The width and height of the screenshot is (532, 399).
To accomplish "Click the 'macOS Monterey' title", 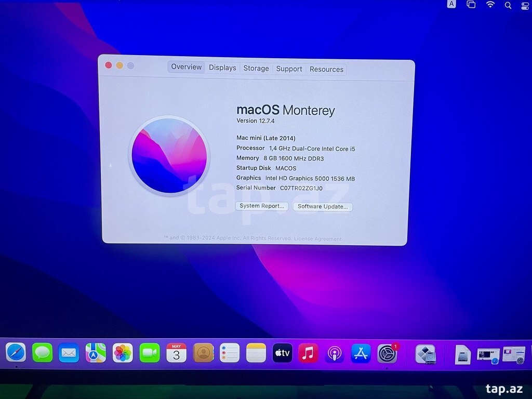I will point(286,110).
